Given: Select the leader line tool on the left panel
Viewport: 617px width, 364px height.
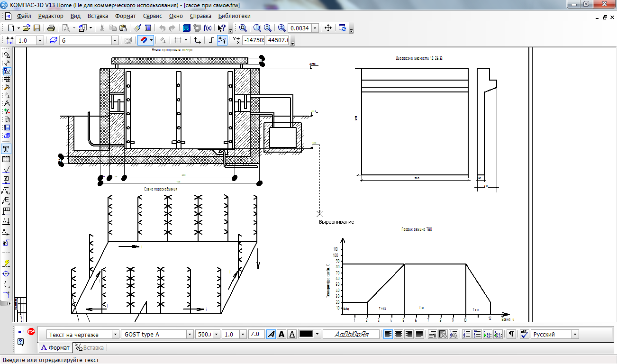Looking at the screenshot, I should point(7,191).
